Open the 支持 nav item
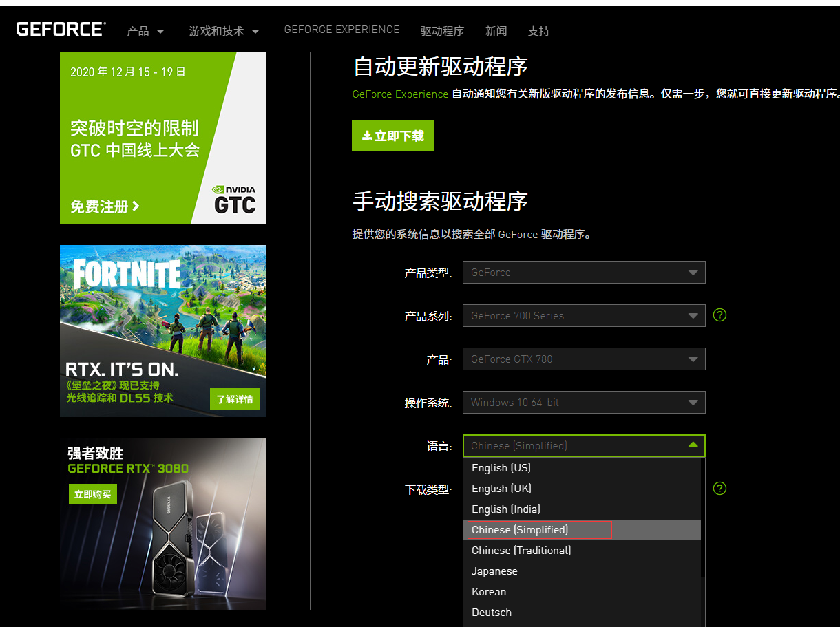Viewport: 840px width, 627px height. pos(538,32)
